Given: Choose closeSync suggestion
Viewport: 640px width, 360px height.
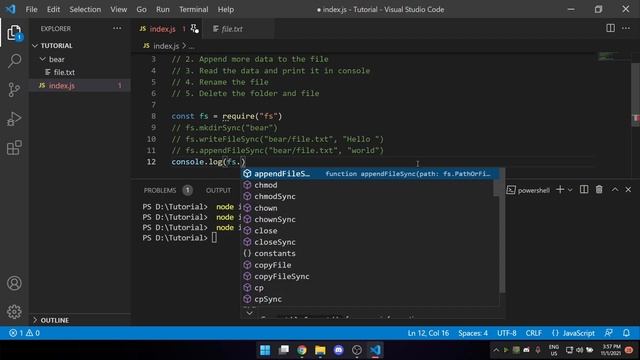Looking at the screenshot, I should (x=369, y=242).
